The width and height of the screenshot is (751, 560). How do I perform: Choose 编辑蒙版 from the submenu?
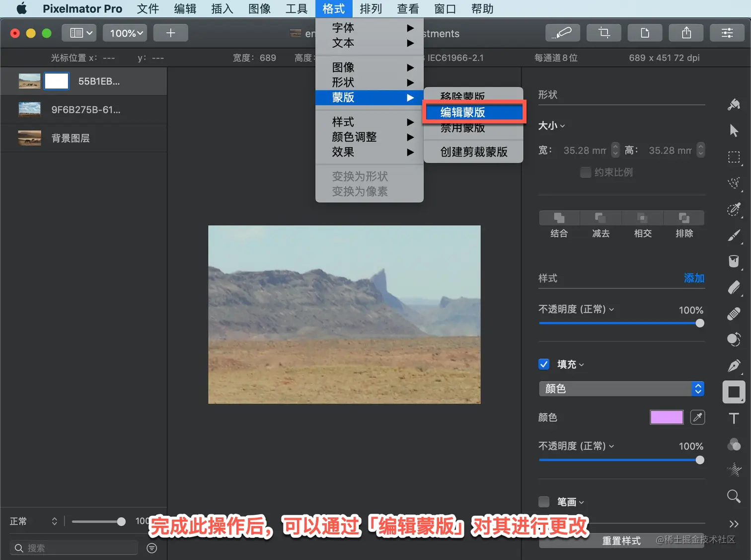pos(473,112)
